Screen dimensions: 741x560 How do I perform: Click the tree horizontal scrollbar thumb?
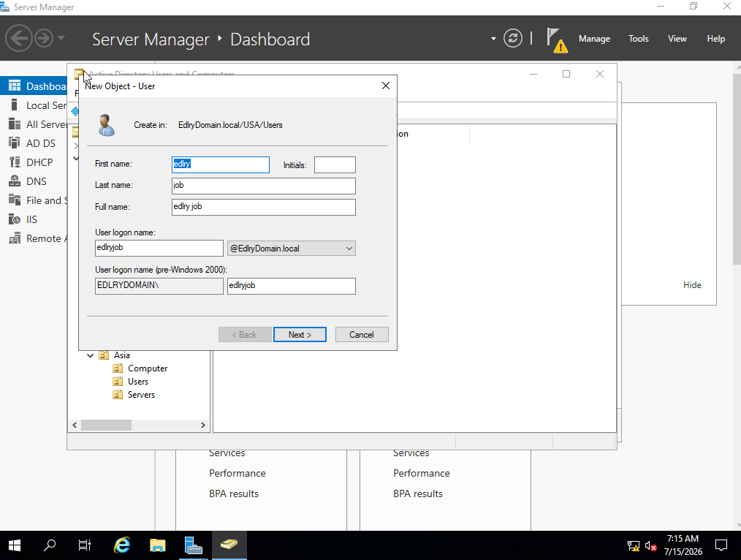coord(106,425)
